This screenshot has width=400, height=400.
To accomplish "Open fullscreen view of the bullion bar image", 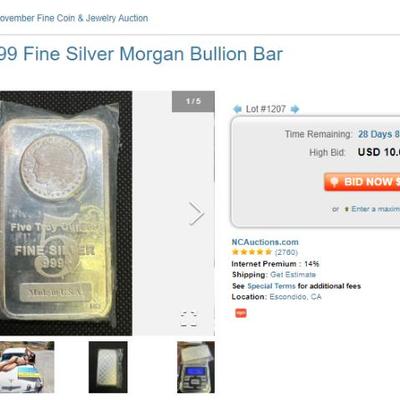I will pyautogui.click(x=189, y=319).
